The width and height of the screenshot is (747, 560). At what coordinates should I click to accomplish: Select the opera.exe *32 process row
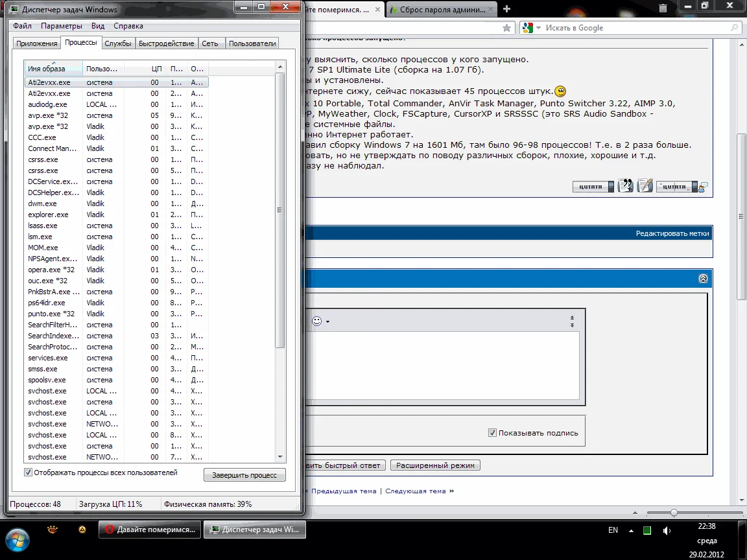[x=116, y=270]
